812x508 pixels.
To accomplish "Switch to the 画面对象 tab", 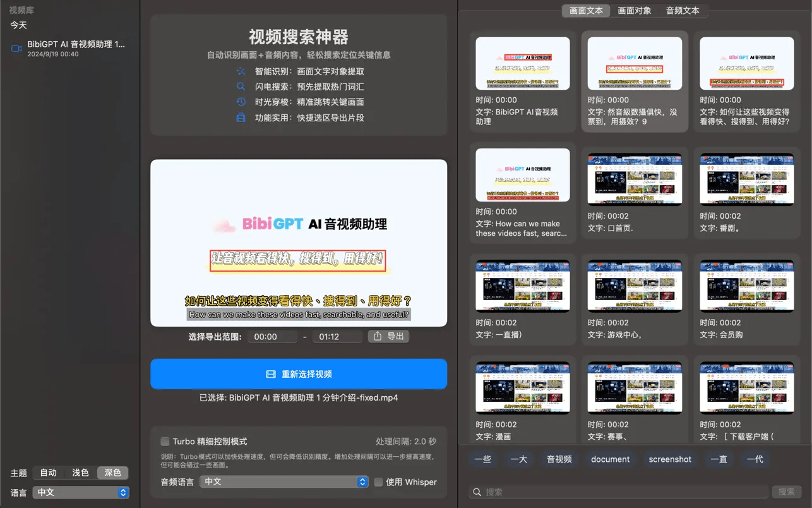I will click(x=634, y=11).
